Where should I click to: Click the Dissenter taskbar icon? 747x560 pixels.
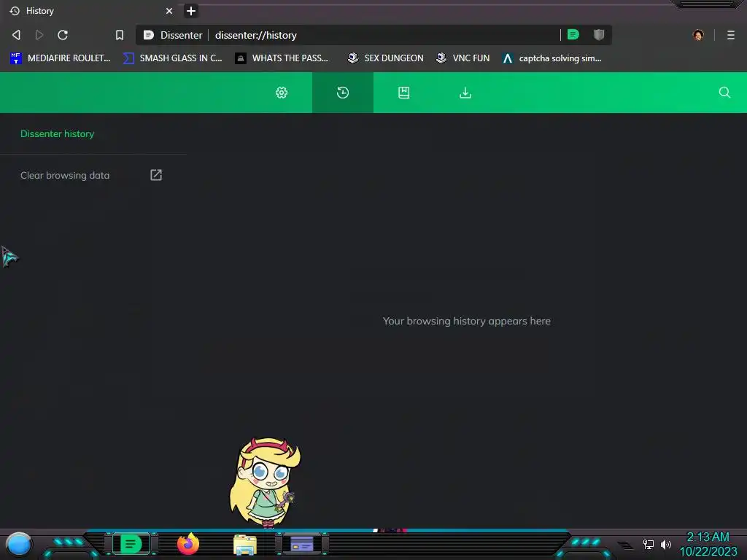coord(131,544)
